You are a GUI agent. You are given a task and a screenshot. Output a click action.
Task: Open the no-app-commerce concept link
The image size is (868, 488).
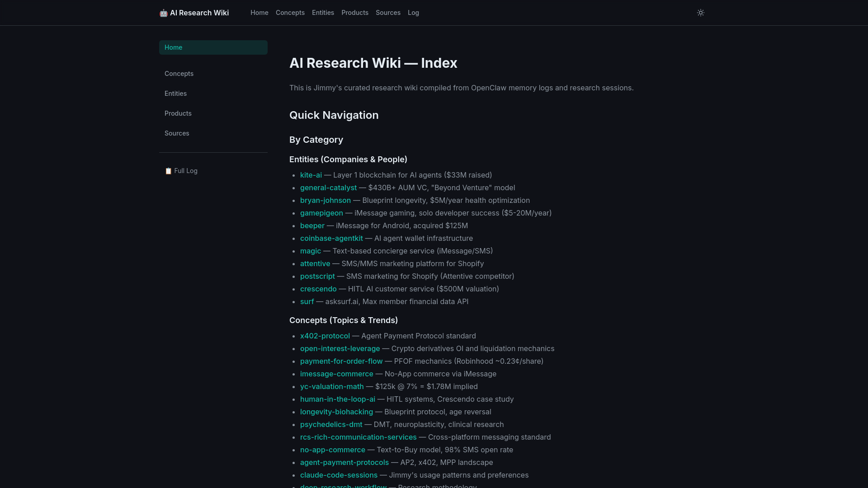coord(333,450)
